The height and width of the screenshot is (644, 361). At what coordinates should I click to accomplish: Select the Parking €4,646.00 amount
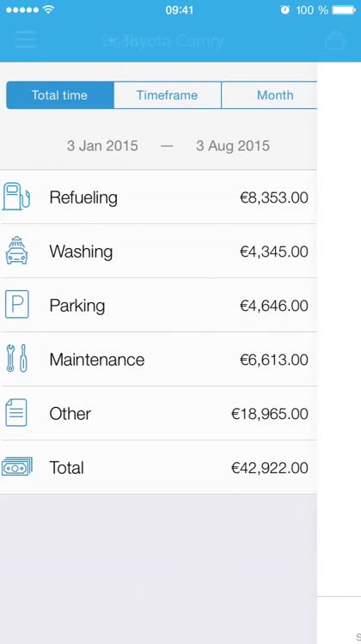(x=274, y=306)
